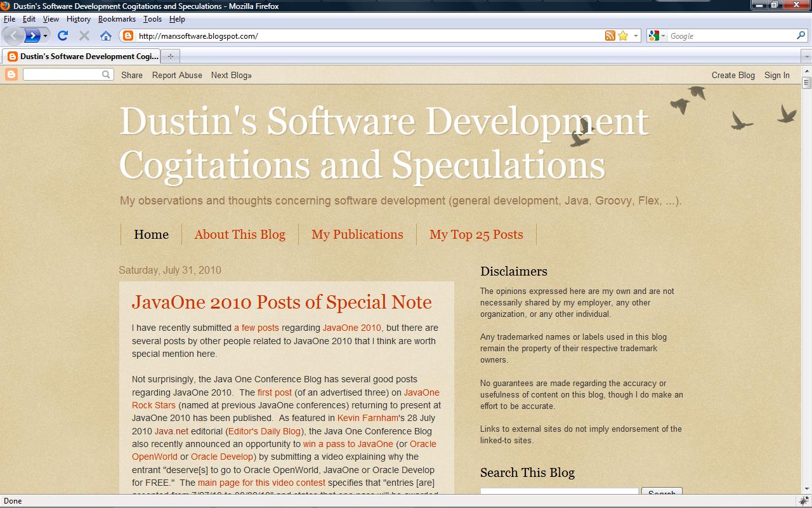
Task: Open the My Publications page
Action: (357, 234)
